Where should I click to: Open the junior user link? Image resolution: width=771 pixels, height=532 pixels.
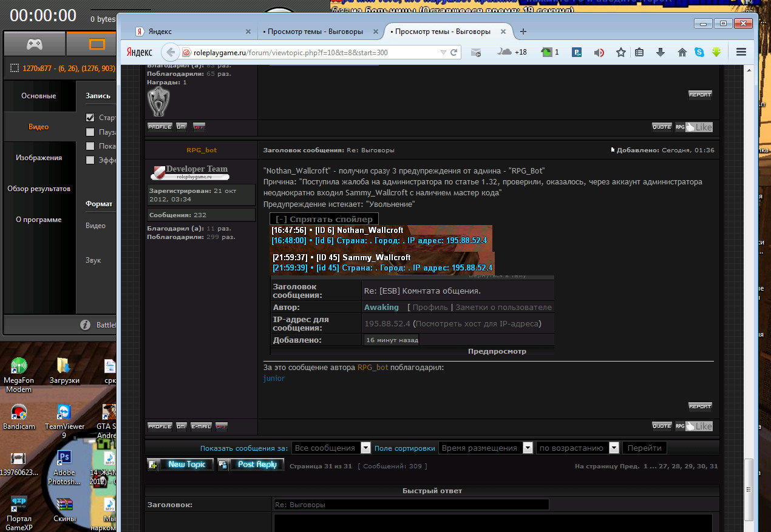274,378
